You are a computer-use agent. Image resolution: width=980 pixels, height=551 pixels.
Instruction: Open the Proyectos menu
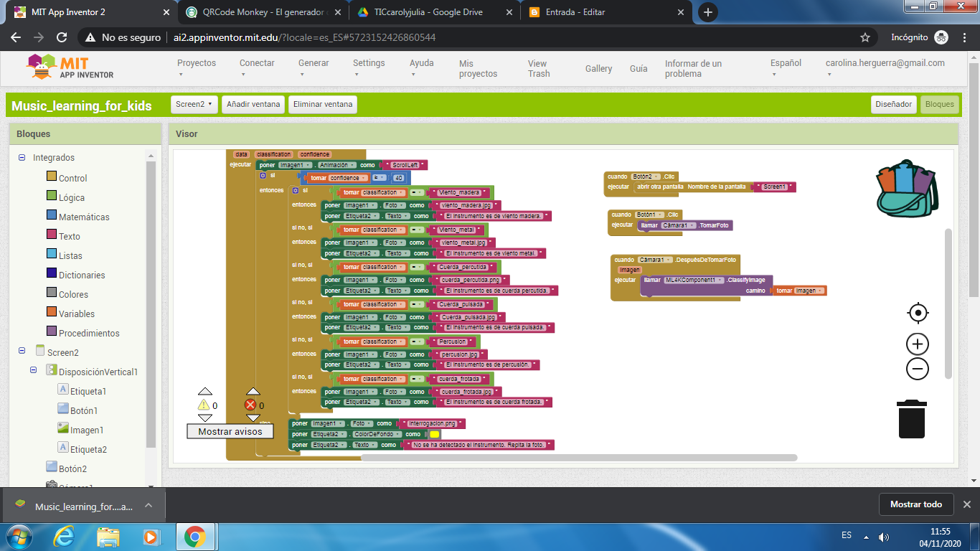197,68
